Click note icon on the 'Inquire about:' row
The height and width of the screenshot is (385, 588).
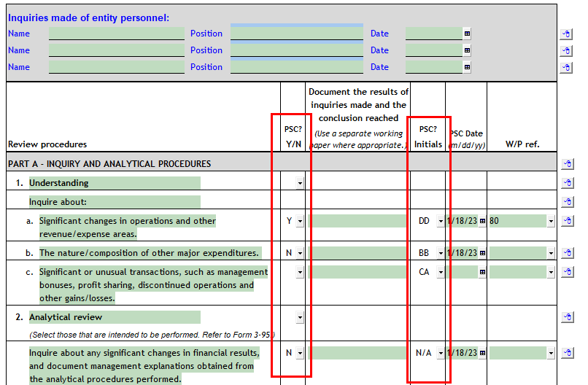(568, 202)
